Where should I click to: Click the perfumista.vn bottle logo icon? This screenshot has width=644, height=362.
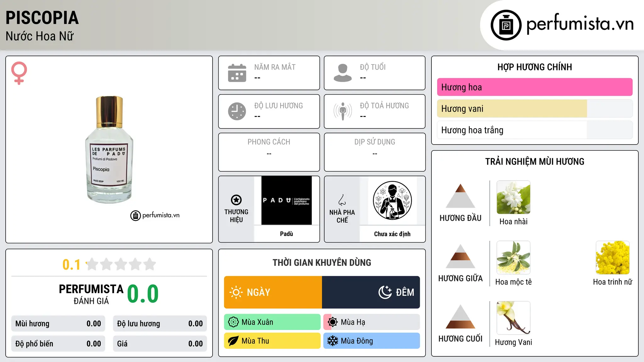click(506, 25)
